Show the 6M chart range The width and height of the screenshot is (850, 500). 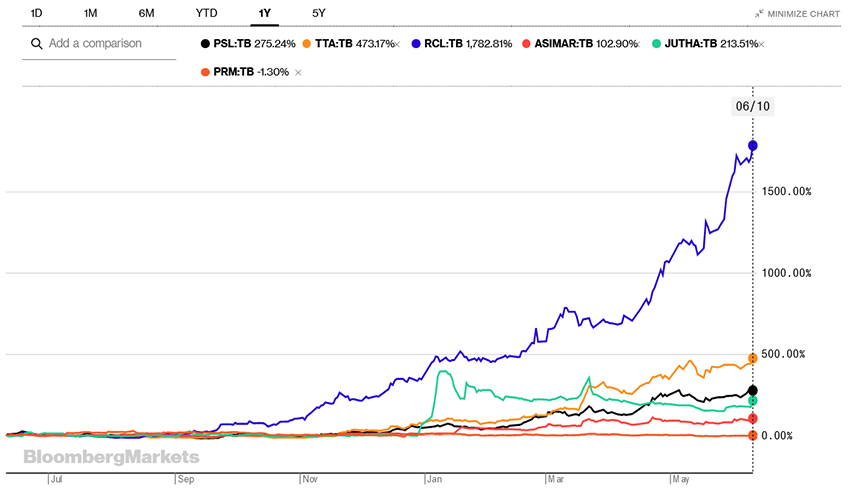(146, 13)
